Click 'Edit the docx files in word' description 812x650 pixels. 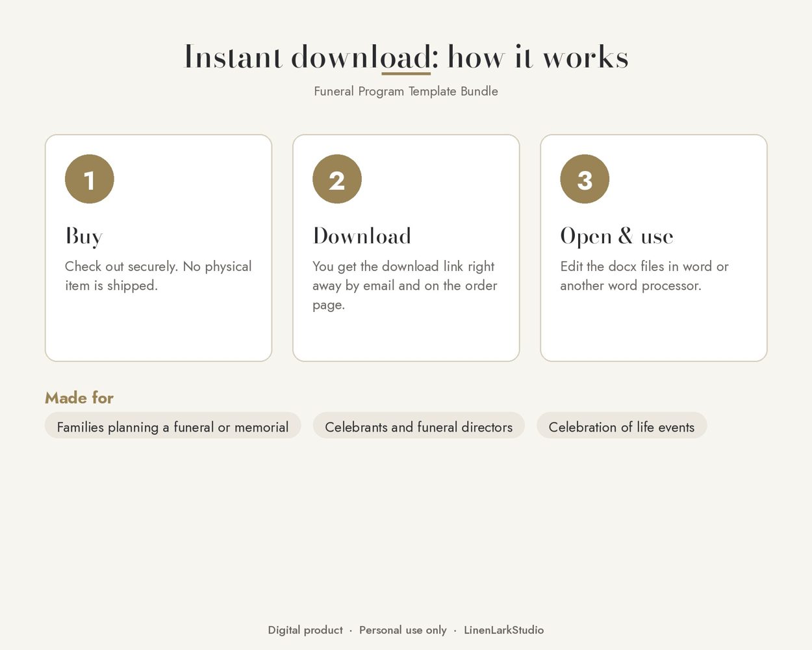click(x=644, y=276)
